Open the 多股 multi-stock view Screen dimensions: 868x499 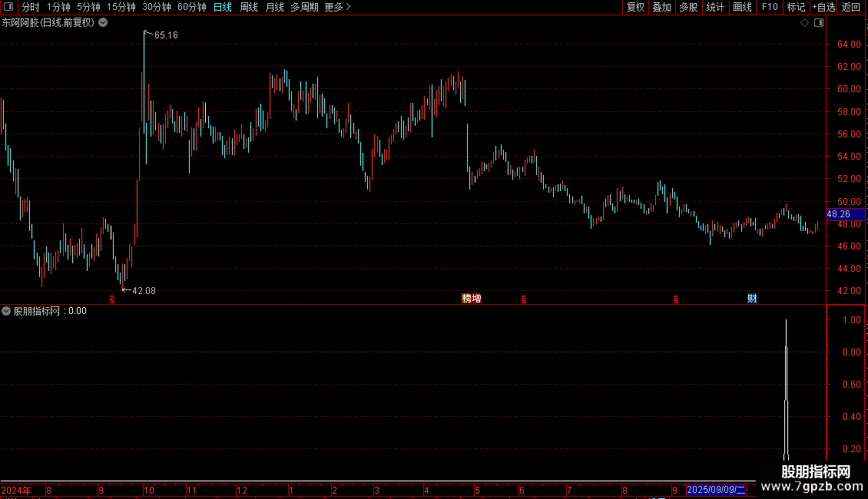[x=688, y=7]
